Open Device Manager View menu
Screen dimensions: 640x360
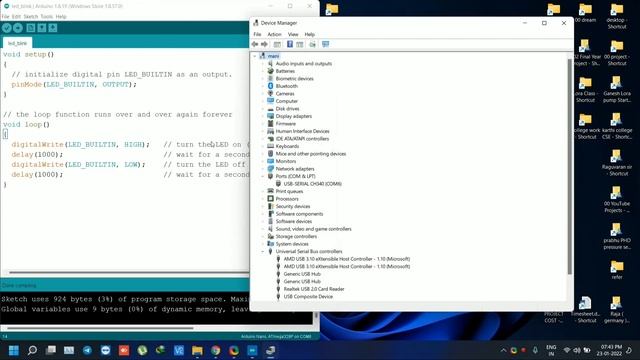pos(293,34)
